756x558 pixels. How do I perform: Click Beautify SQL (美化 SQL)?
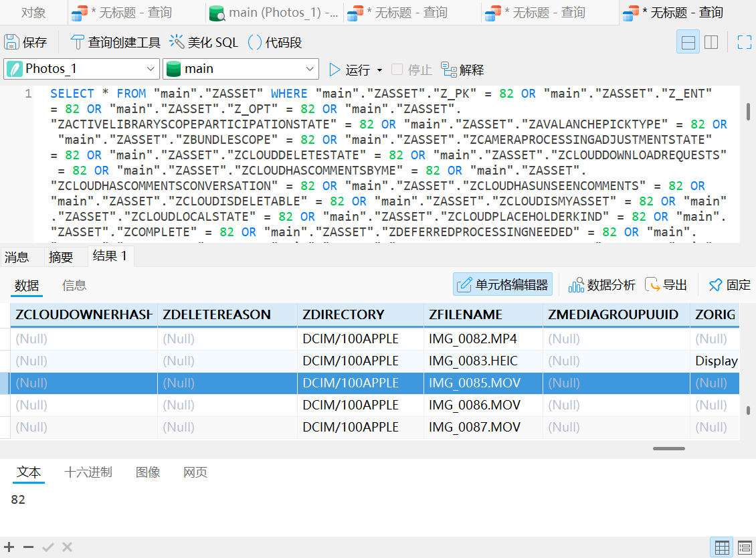pos(203,42)
